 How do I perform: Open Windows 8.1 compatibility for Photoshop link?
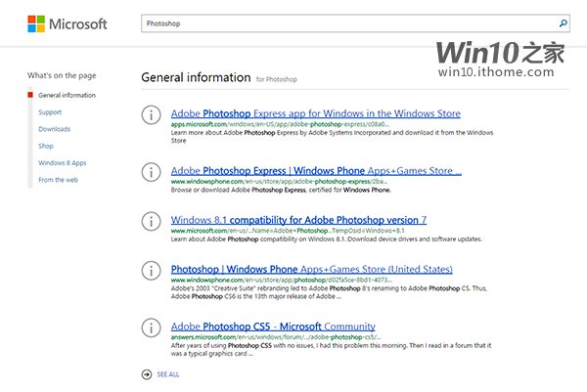point(298,220)
